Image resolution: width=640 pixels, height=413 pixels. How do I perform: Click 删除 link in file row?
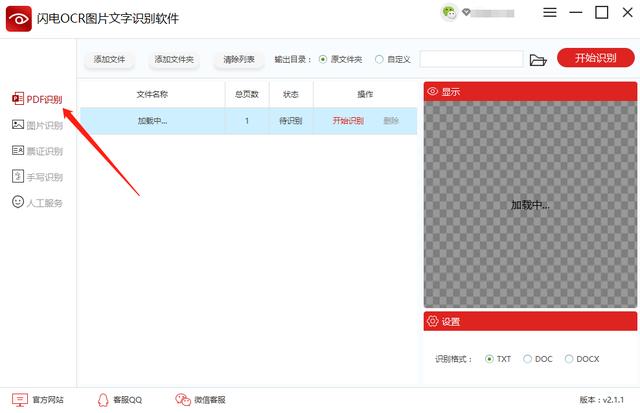pos(391,121)
